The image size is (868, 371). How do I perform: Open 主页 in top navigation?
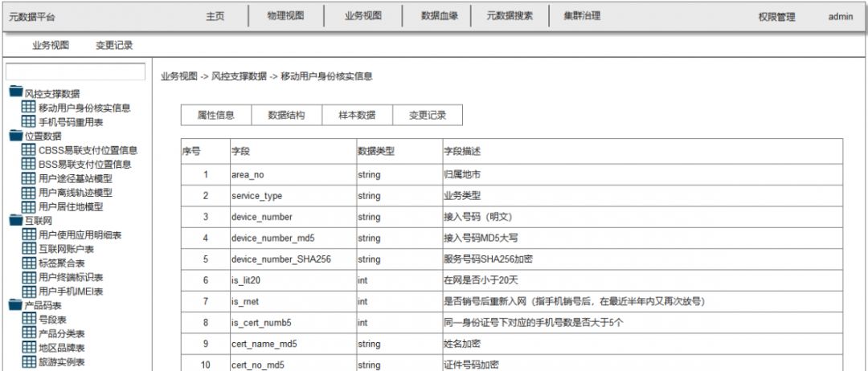point(215,16)
